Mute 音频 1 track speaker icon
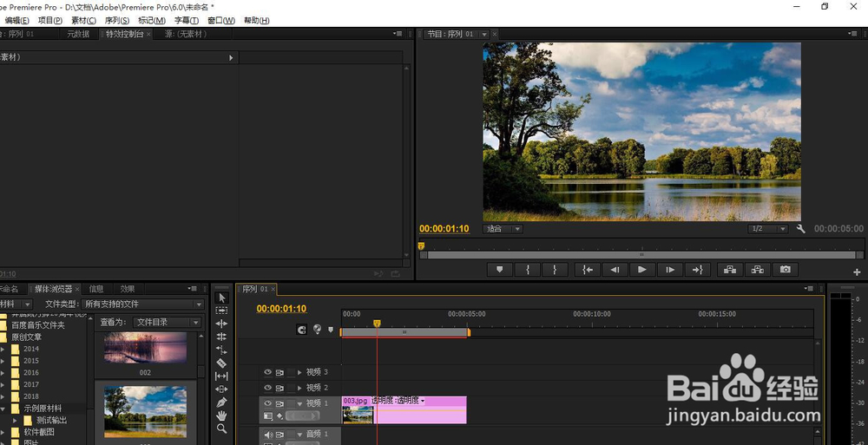868x445 pixels. coord(268,435)
